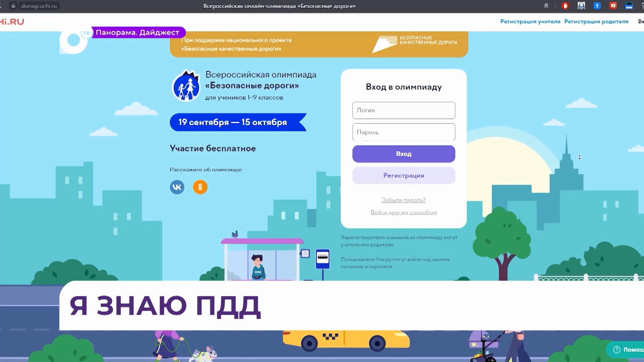Click the extension icon labeled new

629,6
